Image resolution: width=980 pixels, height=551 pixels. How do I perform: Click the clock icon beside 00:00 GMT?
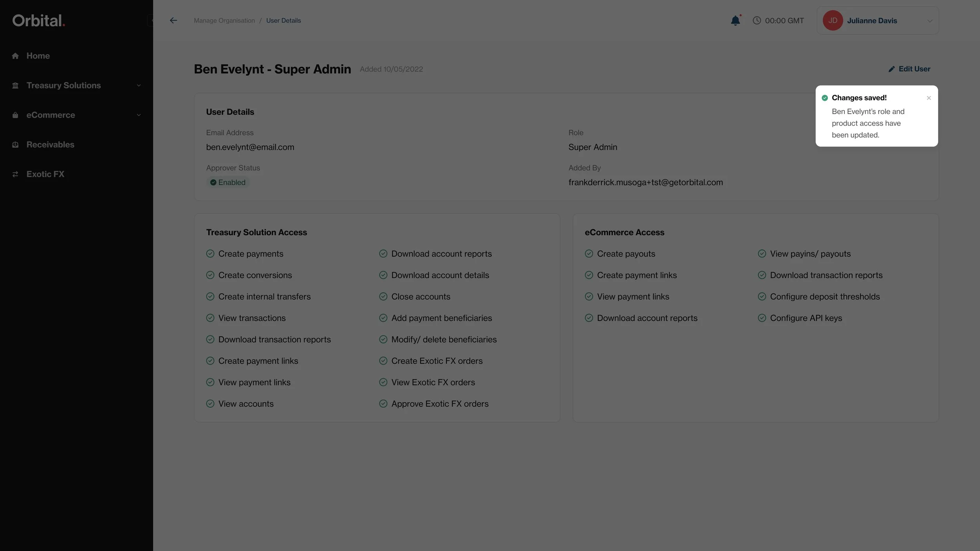(757, 20)
